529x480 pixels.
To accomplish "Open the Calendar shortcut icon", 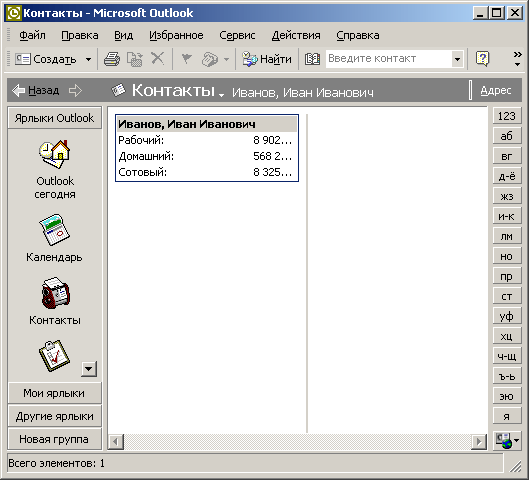I will coord(54,229).
